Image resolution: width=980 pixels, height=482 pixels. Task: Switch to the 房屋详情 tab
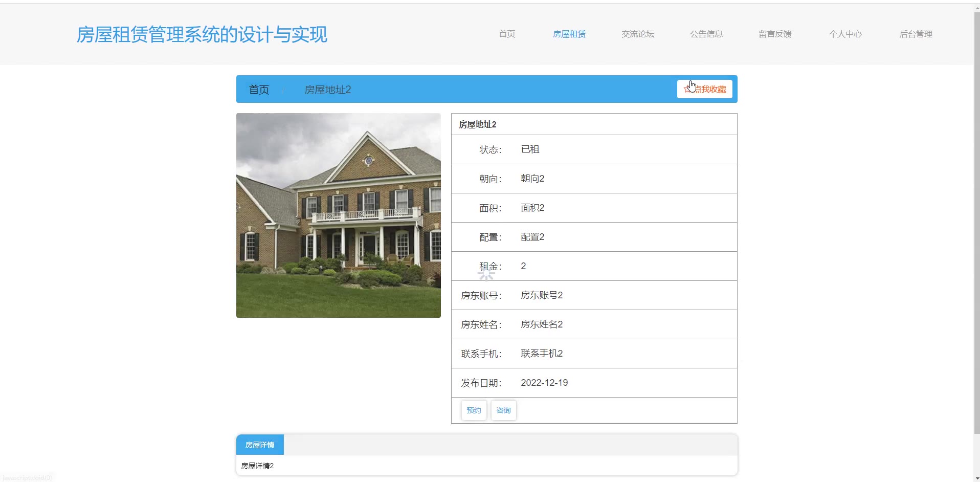pos(260,445)
